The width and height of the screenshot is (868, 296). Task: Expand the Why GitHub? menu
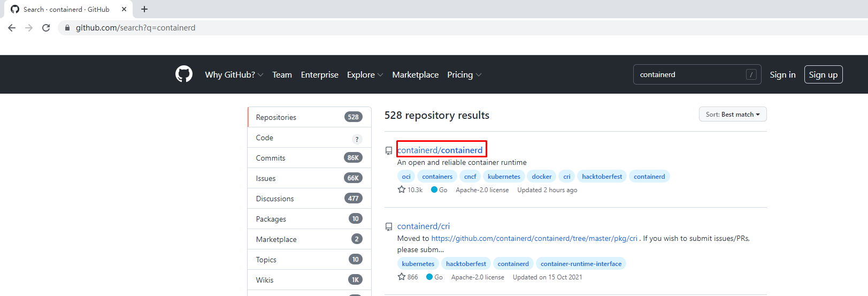click(x=234, y=75)
